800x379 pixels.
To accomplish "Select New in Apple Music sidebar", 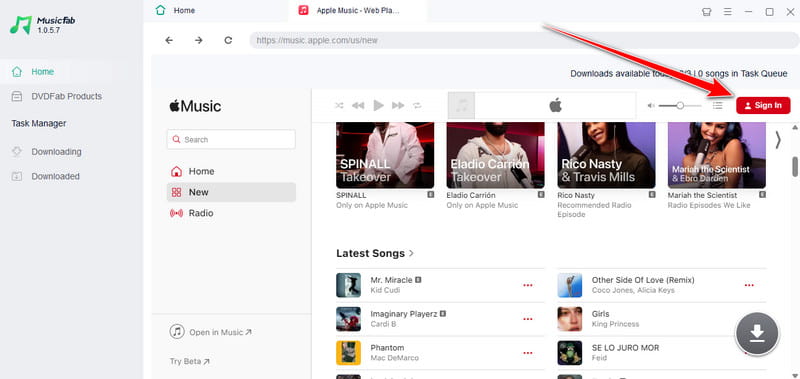I will [231, 192].
